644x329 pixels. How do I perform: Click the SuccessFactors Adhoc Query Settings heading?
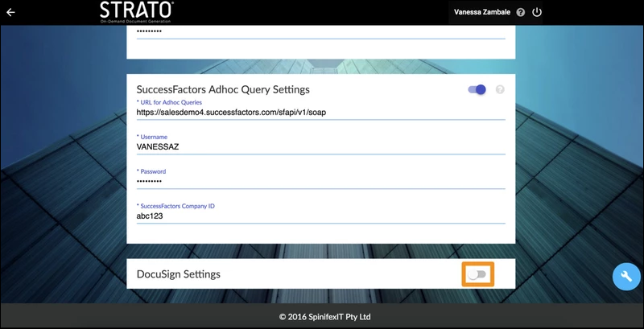(223, 89)
